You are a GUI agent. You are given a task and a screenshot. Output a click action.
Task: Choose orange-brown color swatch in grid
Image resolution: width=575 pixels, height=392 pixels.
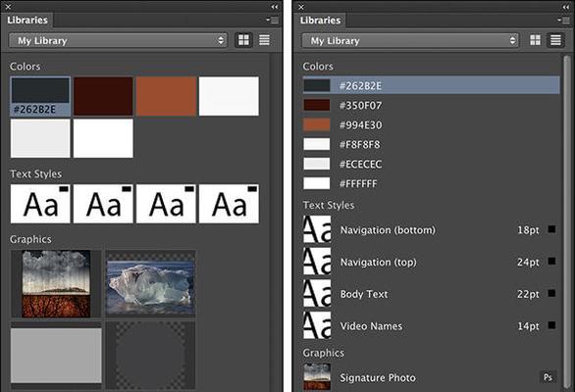click(166, 96)
